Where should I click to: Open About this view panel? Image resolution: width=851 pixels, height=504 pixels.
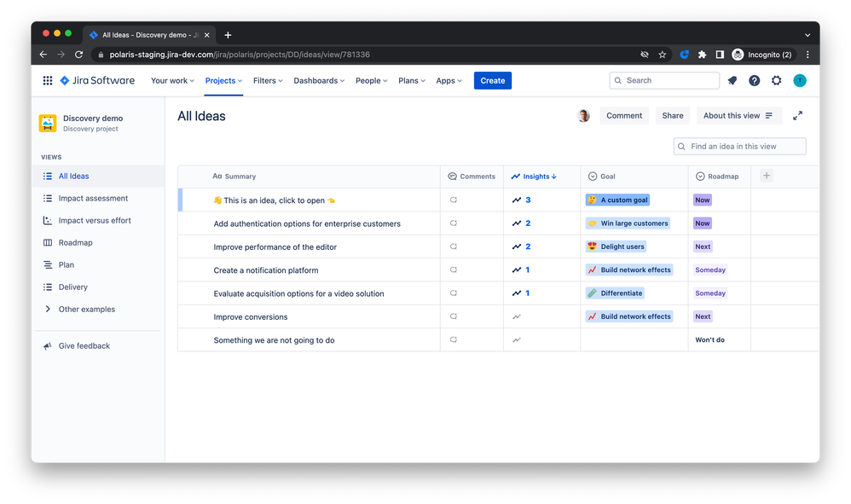pos(738,116)
